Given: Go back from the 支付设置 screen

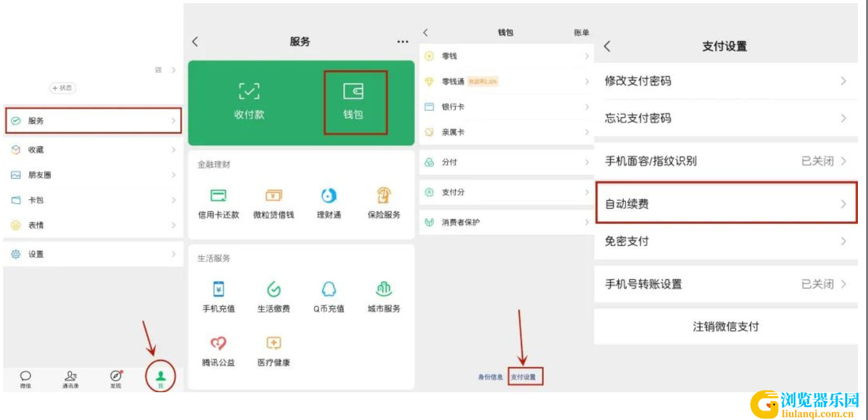Looking at the screenshot, I should [607, 46].
